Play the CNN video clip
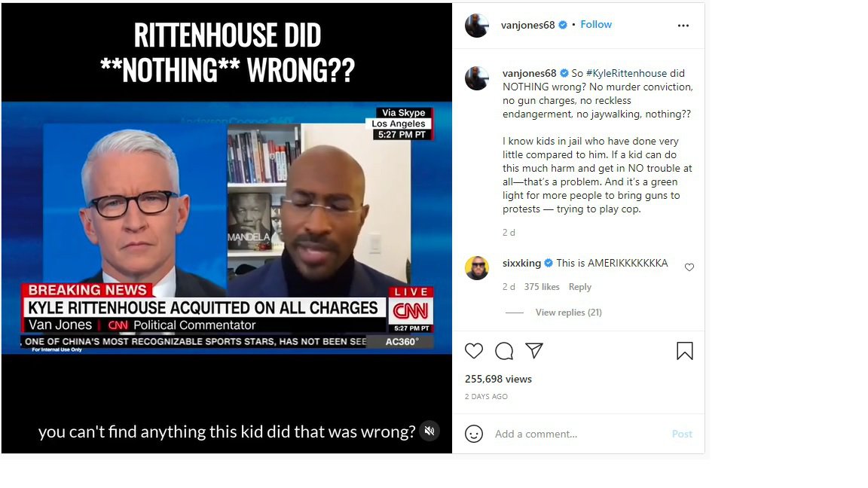868x488 pixels. 227,228
